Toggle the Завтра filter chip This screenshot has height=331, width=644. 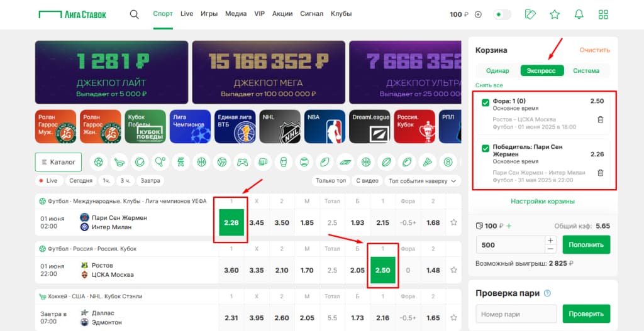150,180
